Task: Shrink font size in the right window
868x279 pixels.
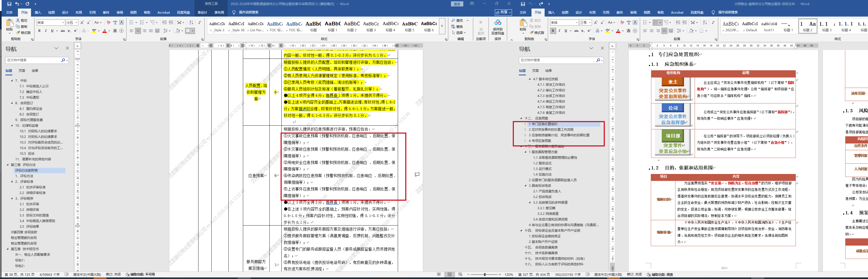Action: coord(602,22)
